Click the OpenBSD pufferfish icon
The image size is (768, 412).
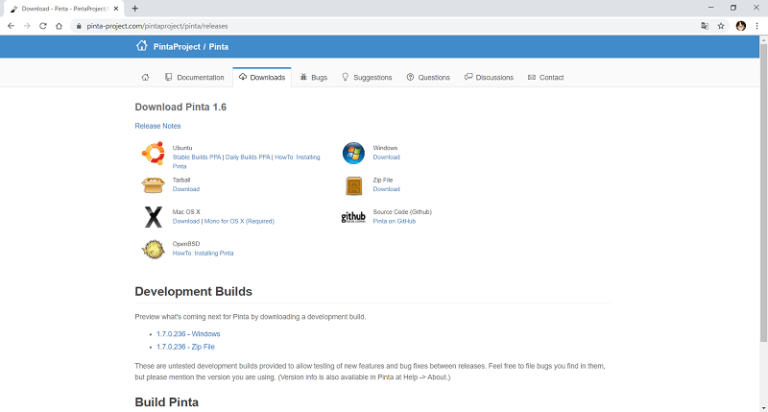[153, 249]
